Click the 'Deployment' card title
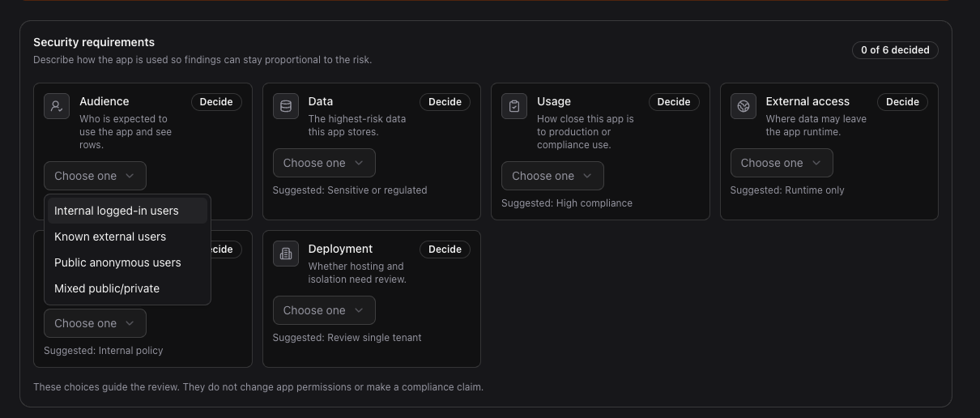Image resolution: width=980 pixels, height=418 pixels. coord(340,249)
